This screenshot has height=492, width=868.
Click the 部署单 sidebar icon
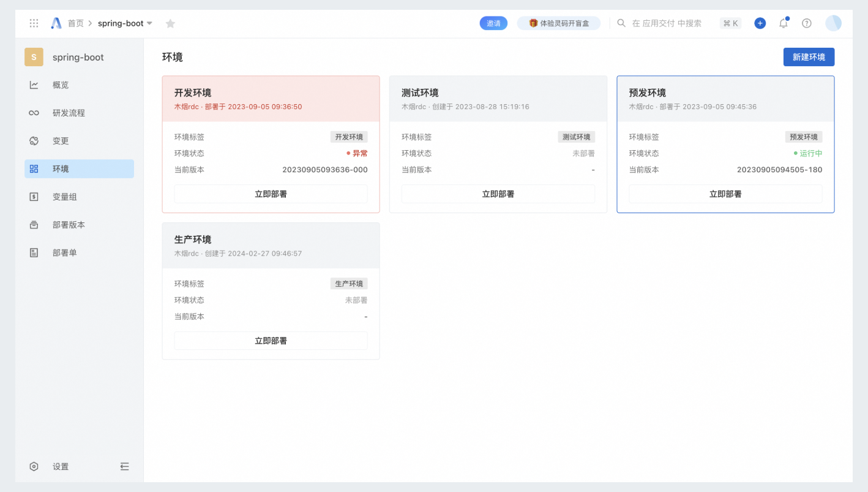click(34, 252)
